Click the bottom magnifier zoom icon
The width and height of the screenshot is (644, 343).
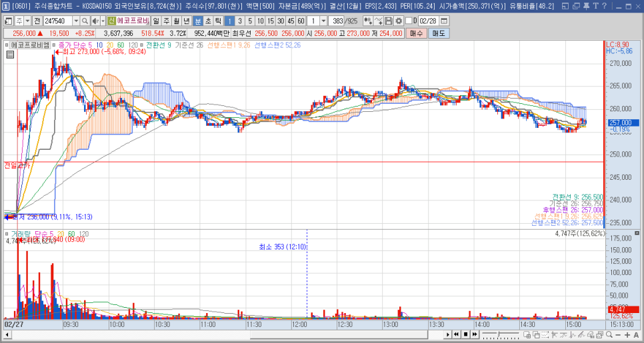click(x=609, y=334)
